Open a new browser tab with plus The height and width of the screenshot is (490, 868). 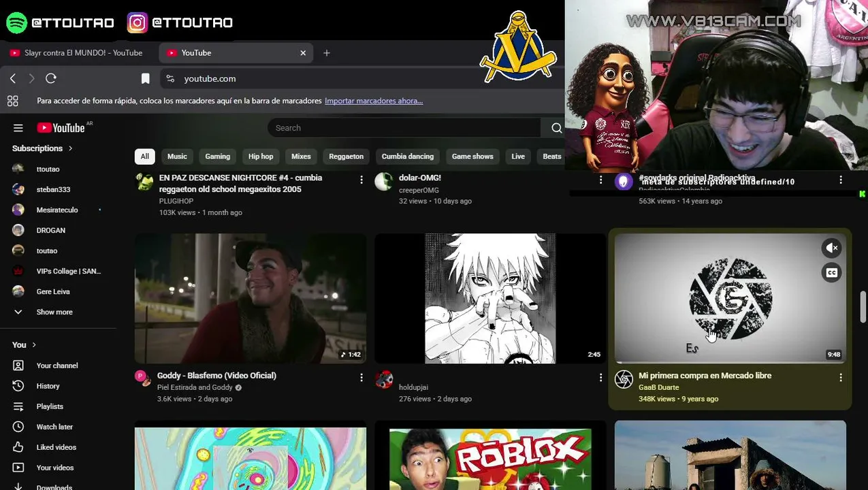[327, 53]
